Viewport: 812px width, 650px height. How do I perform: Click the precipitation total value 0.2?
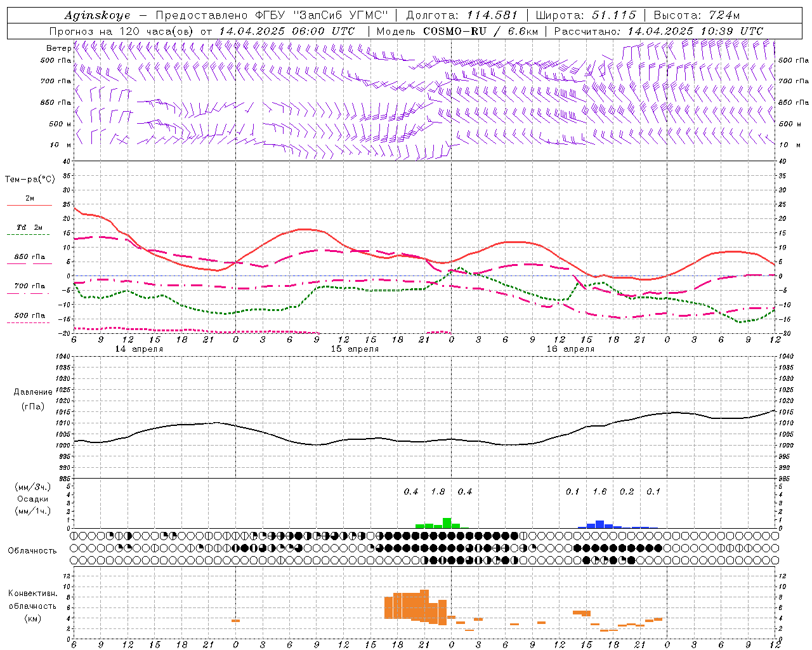(627, 492)
